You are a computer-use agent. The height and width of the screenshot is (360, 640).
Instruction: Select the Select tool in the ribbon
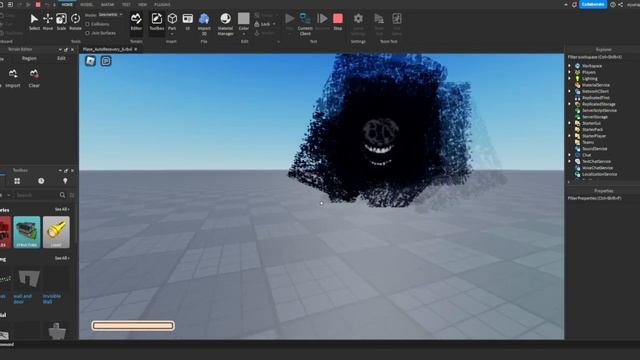(x=34, y=22)
